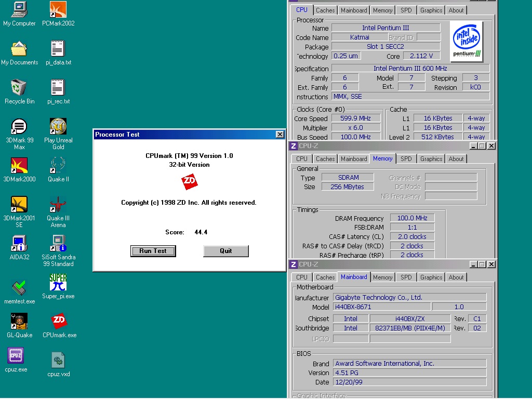Click the BIOS Brand field Award Software
This screenshot has width=532, height=399.
(x=410, y=363)
